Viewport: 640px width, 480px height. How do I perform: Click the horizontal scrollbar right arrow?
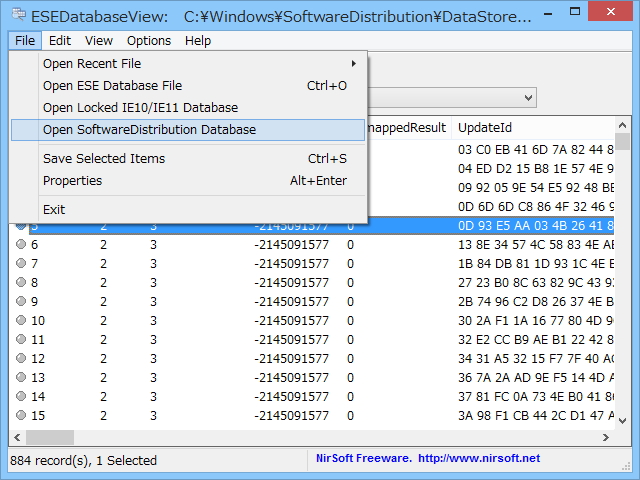[x=606, y=438]
